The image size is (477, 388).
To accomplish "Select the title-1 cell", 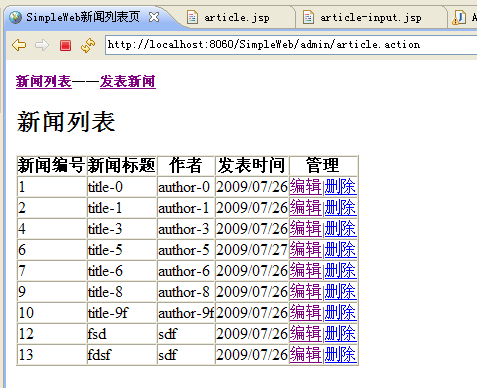I will pos(122,208).
